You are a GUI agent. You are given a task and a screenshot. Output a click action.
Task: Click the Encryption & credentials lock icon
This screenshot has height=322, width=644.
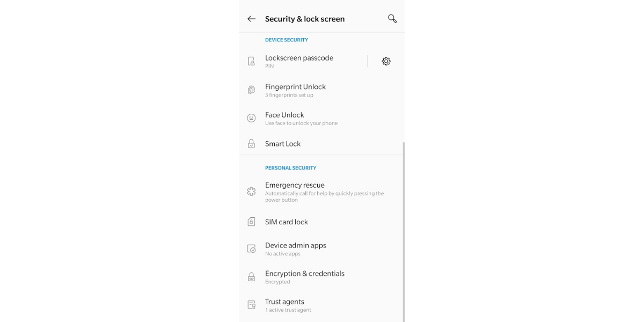pos(251,276)
